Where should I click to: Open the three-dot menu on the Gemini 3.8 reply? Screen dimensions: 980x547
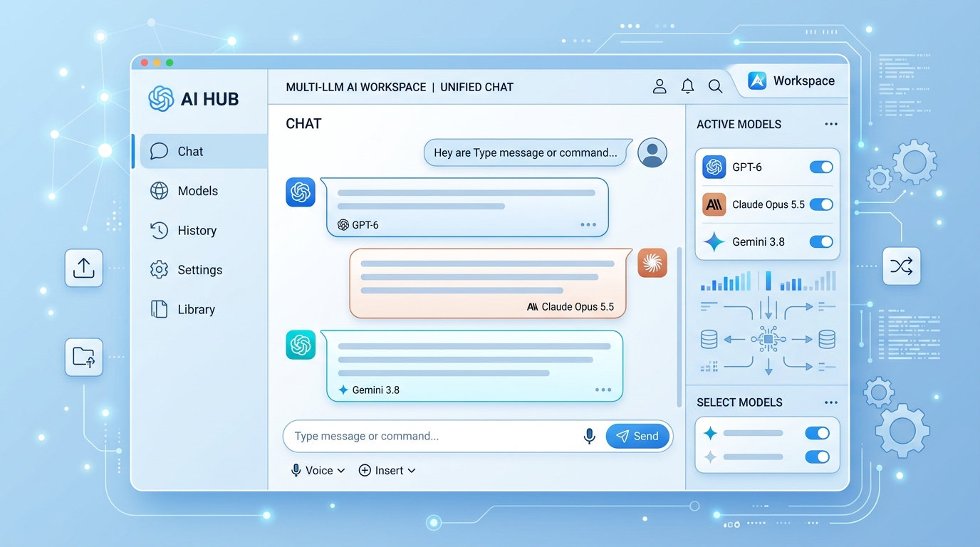click(603, 390)
